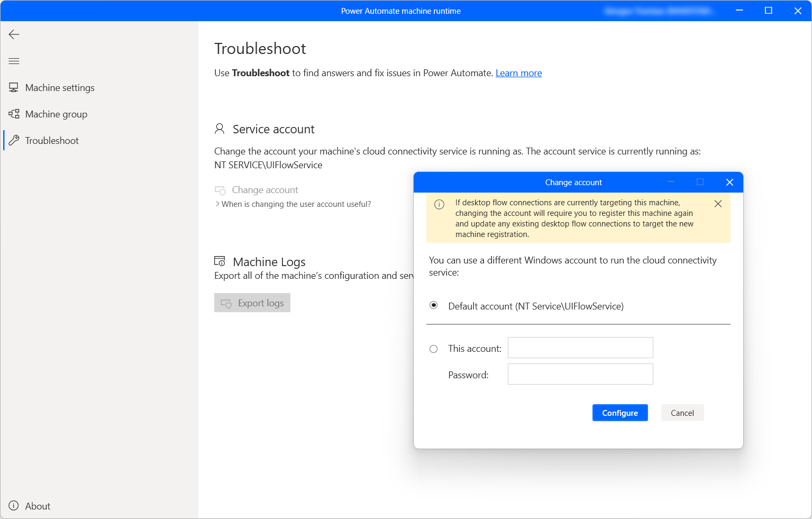Screen dimensions: 812x519
Task: Expand 'When is changing the user account useful?'
Action: coord(294,204)
